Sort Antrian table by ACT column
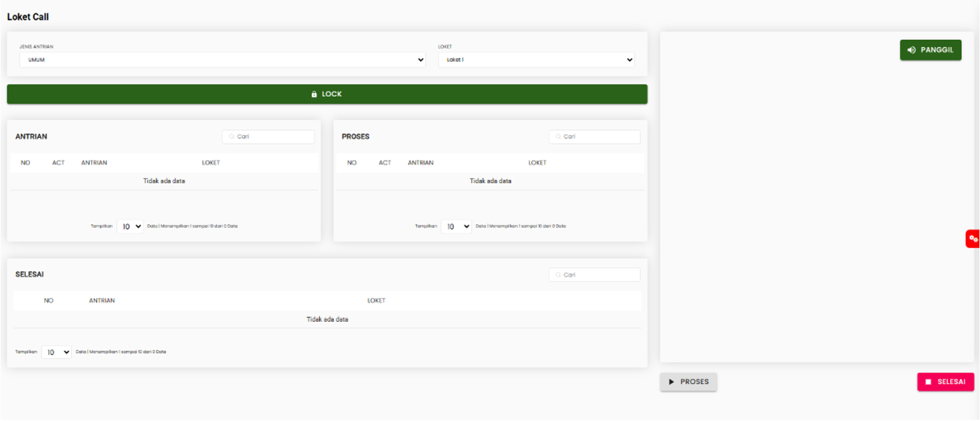 [58, 162]
